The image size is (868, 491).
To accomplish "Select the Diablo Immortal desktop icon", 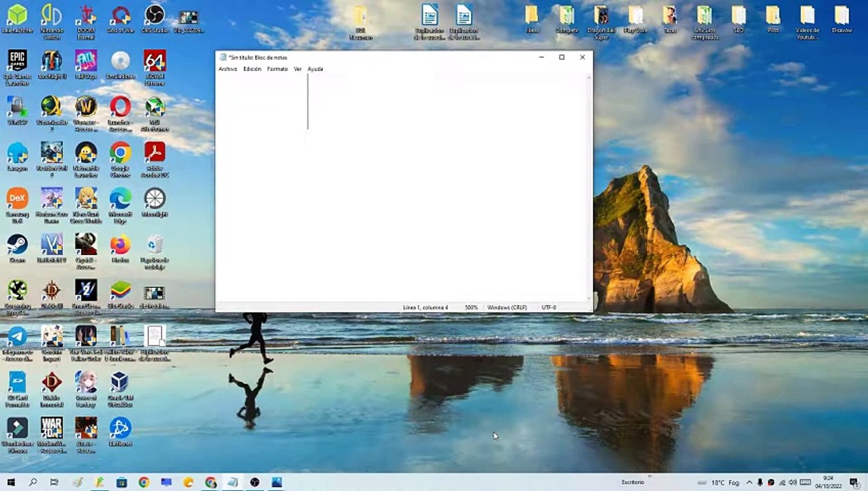I will 52,389.
